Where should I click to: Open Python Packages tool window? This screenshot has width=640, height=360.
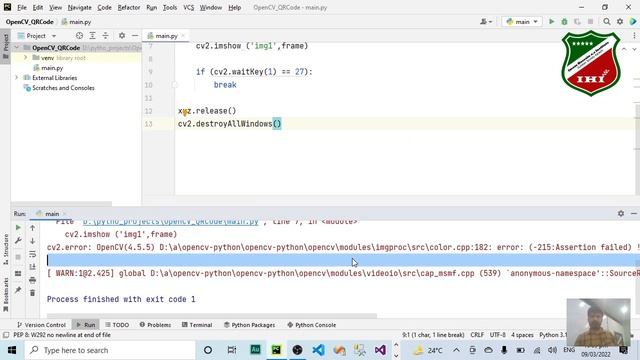pyautogui.click(x=249, y=325)
